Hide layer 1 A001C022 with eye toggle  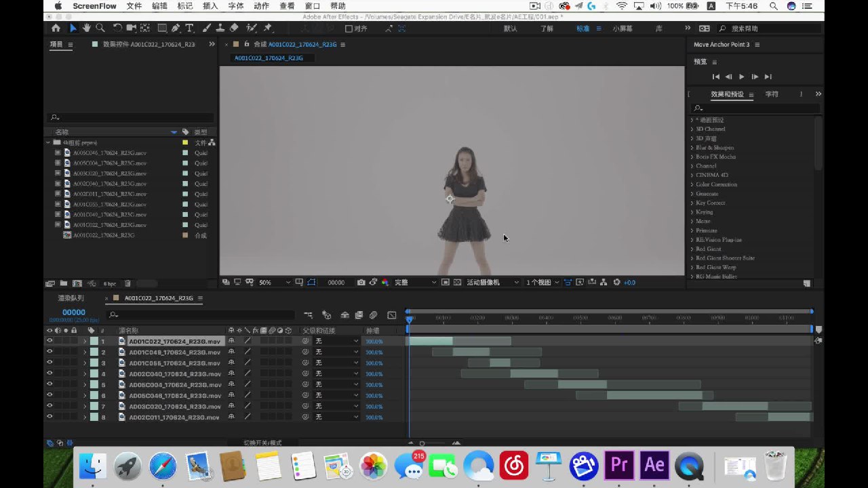pyautogui.click(x=50, y=341)
